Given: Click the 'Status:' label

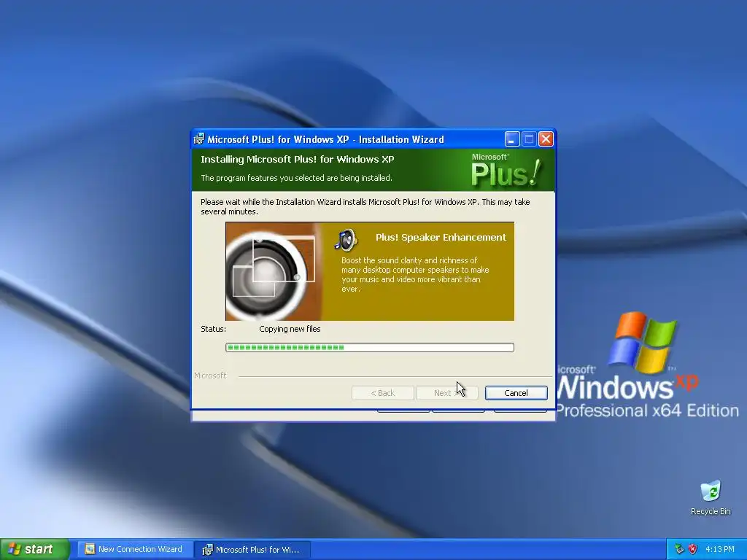Looking at the screenshot, I should 214,329.
